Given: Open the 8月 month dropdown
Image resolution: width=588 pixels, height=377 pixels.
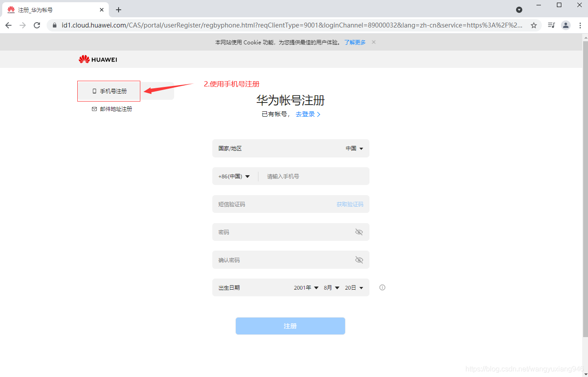Looking at the screenshot, I should pos(331,288).
